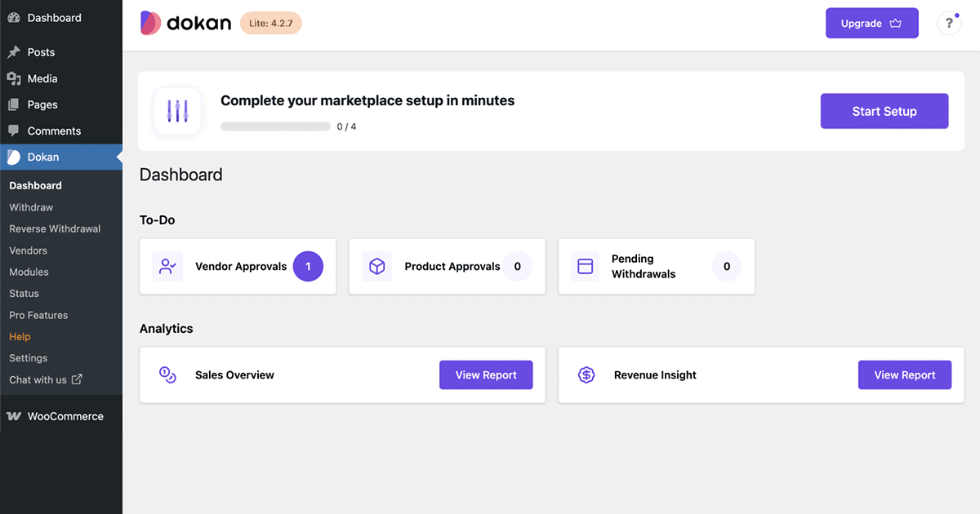
Task: Click the Pending Withdrawals wallet icon
Action: pos(586,267)
